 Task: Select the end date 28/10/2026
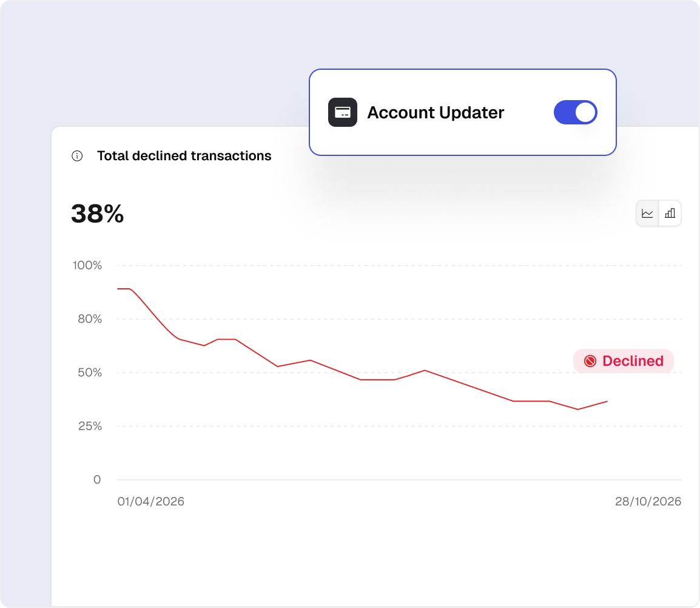click(x=648, y=501)
